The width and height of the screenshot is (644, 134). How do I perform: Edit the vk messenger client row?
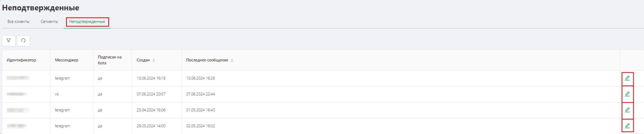click(x=627, y=94)
